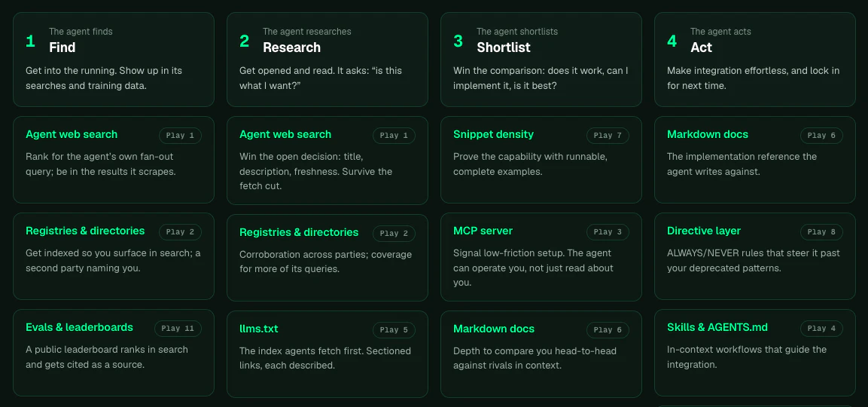Click "Depth to compare you head-to-head" text
This screenshot has height=407, width=868.
coord(535,358)
